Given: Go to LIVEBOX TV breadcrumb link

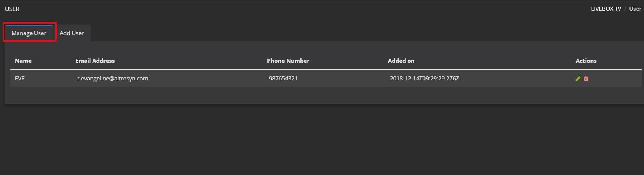Looking at the screenshot, I should (606, 9).
